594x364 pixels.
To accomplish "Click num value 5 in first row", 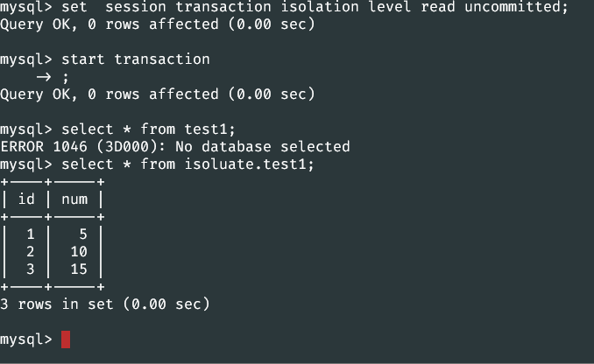I will [x=83, y=234].
